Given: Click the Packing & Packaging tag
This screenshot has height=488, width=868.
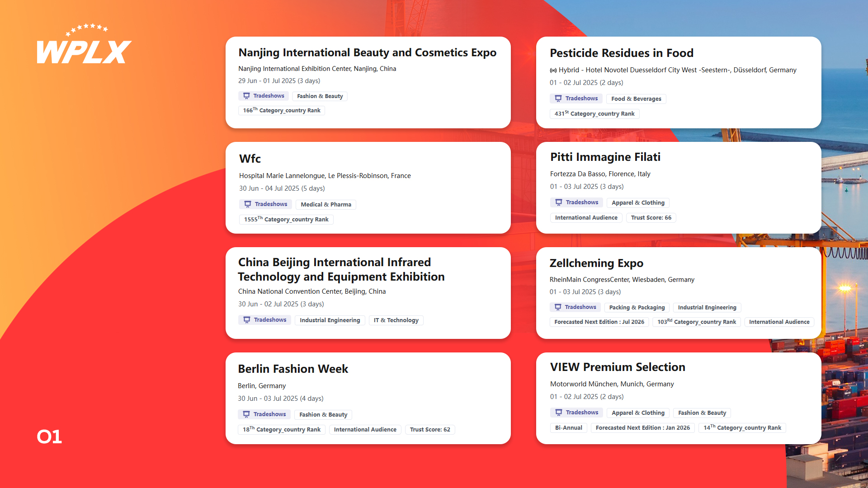Looking at the screenshot, I should tap(637, 308).
